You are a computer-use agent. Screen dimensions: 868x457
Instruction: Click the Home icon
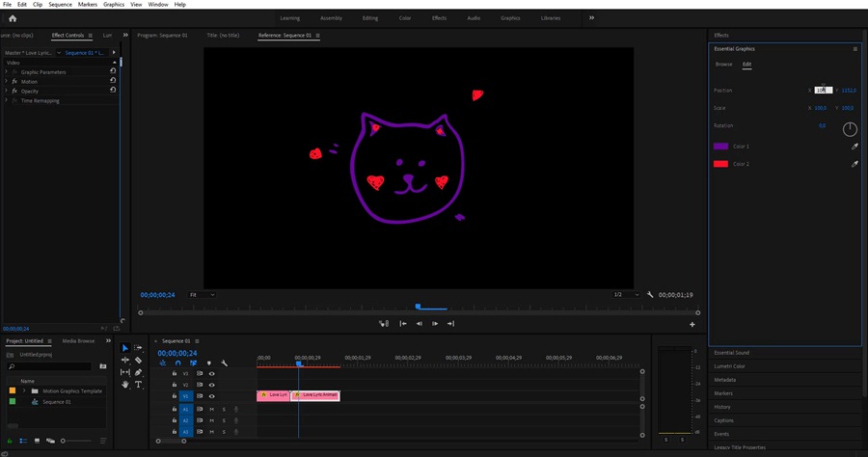coord(13,18)
